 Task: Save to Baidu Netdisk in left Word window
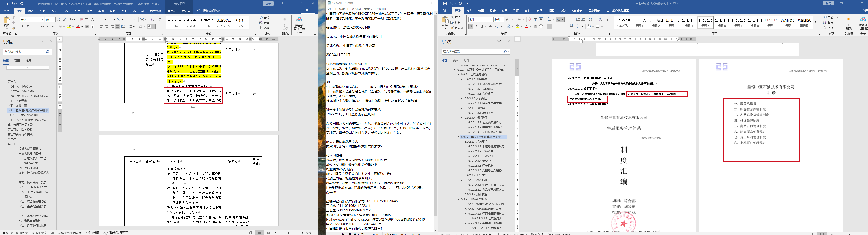pos(299,23)
